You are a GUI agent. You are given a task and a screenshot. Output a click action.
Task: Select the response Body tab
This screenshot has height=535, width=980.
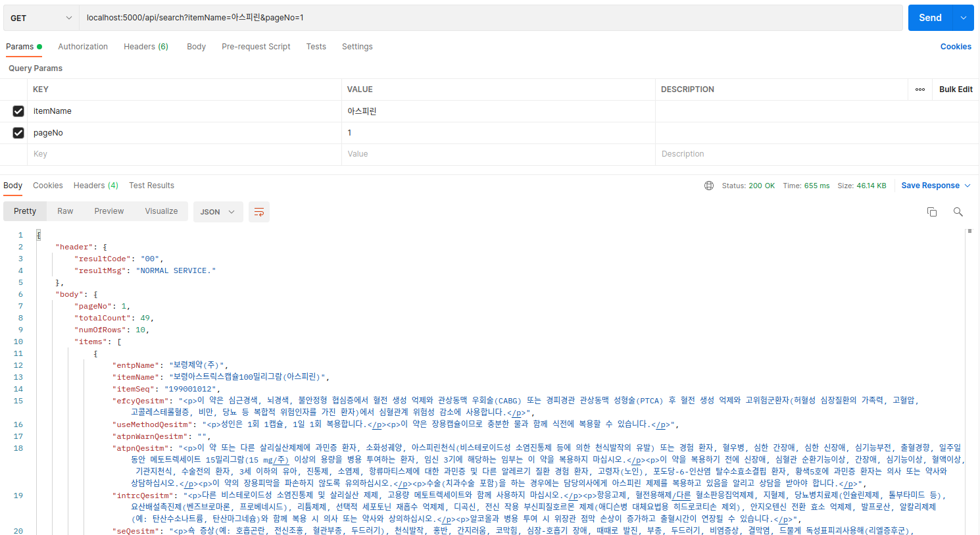click(12, 186)
